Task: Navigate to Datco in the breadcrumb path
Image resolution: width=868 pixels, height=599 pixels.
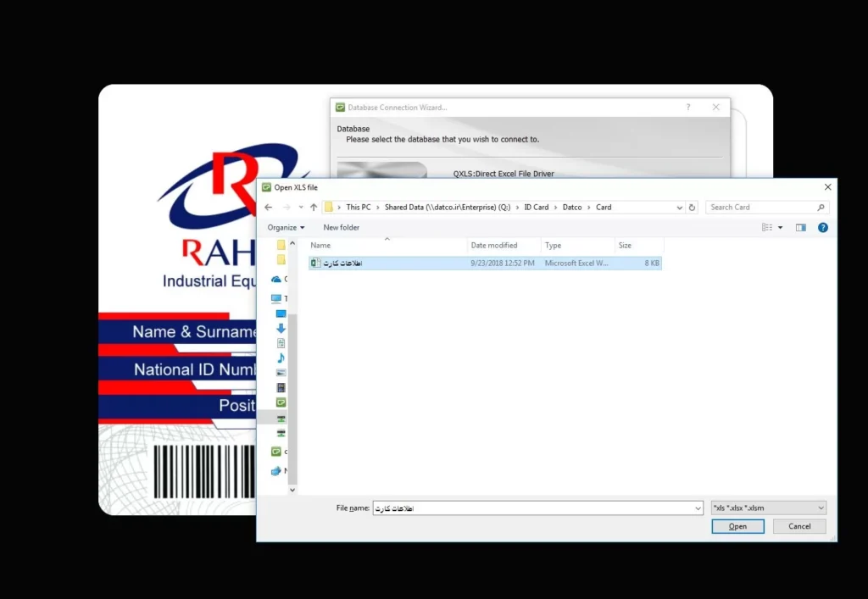Action: click(x=572, y=208)
